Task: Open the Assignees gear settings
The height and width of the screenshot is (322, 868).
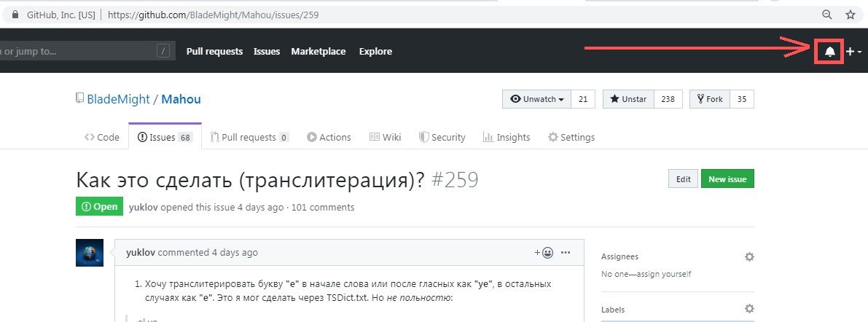Action: [749, 256]
